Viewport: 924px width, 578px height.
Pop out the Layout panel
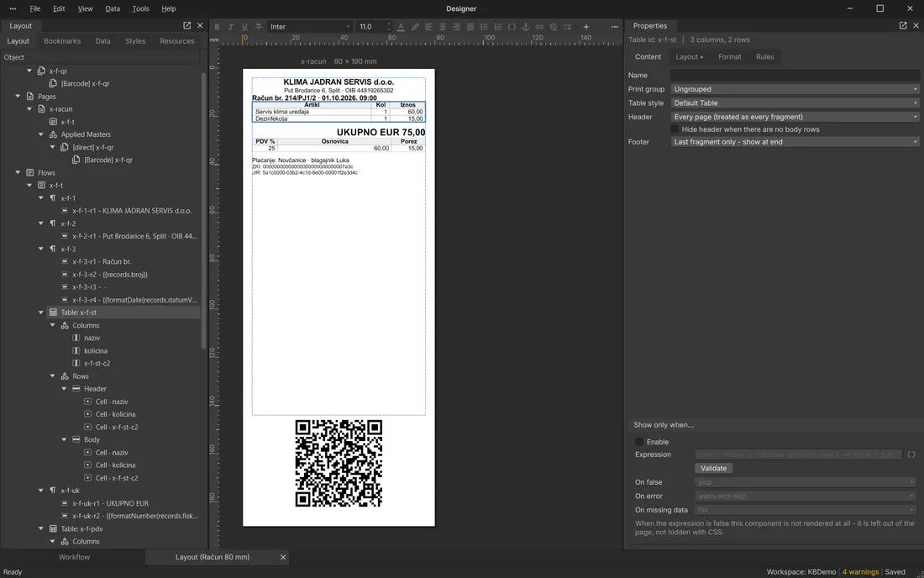tap(186, 25)
